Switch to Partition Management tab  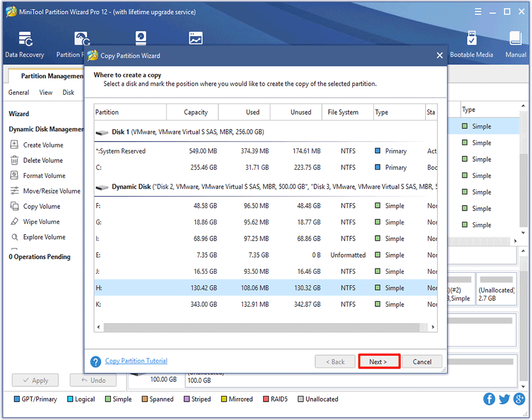(52, 76)
